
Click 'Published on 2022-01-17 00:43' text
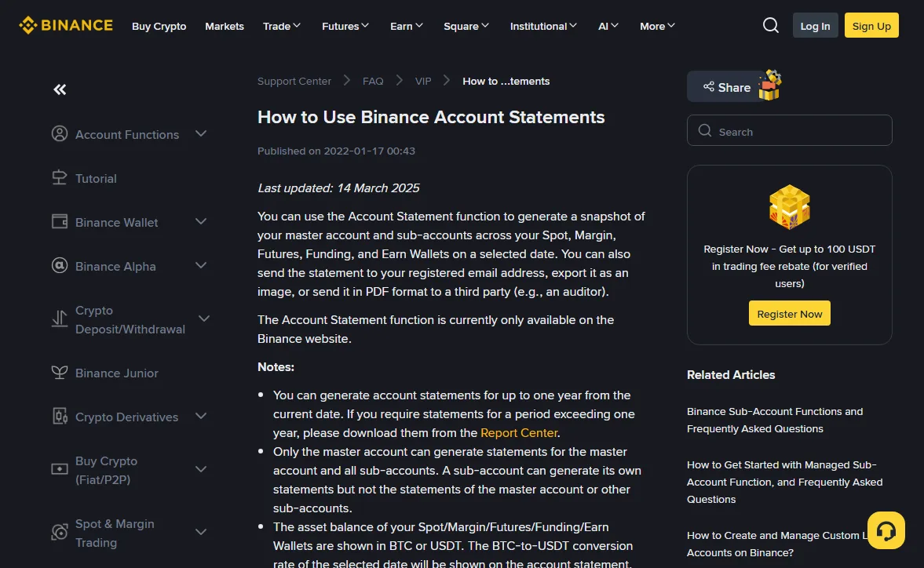336,151
